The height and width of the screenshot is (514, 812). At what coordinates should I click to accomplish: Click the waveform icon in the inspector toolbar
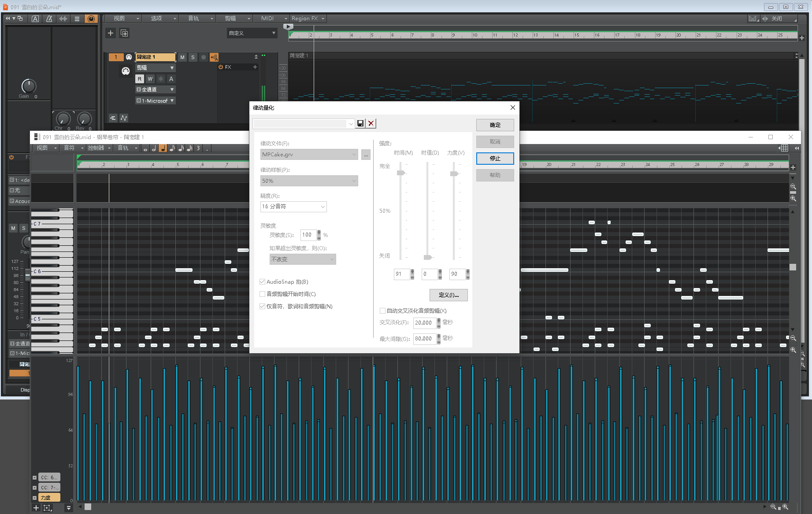click(x=63, y=18)
